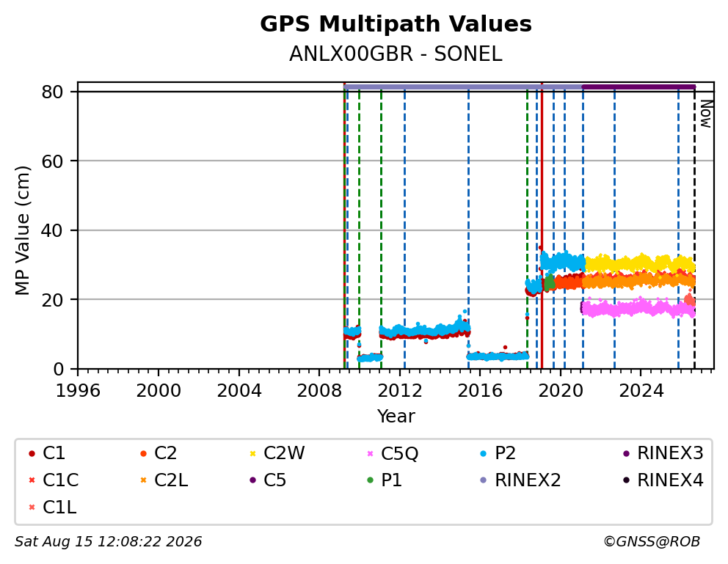Click the P2 light blue legend marker

(484, 453)
